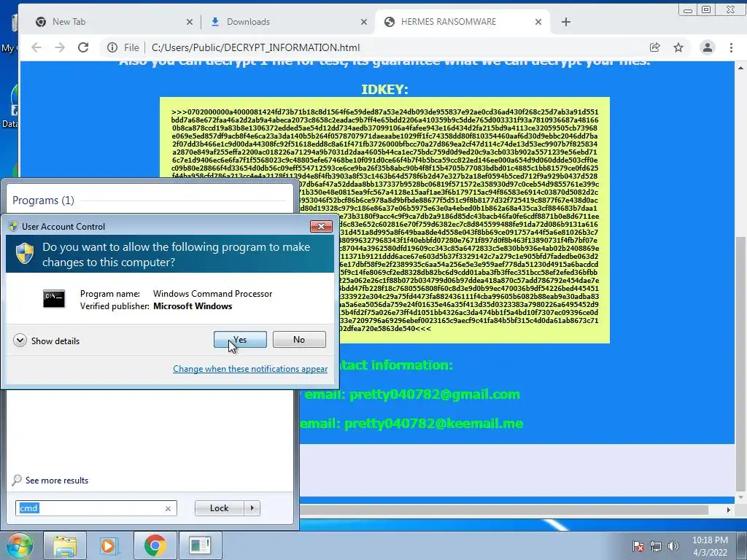This screenshot has width=747, height=560.
Task: Open Chrome three-dot menu
Action: point(731,47)
